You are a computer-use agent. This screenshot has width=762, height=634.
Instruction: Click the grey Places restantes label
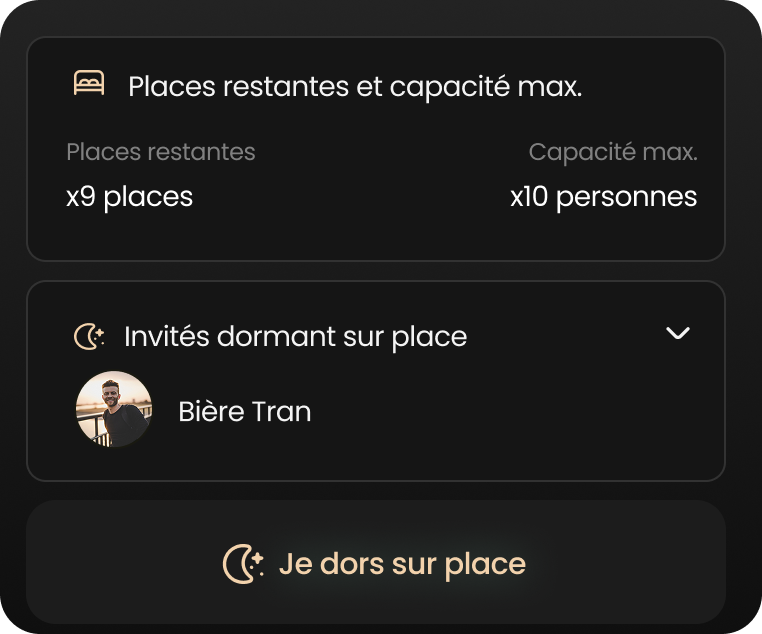pos(161,152)
